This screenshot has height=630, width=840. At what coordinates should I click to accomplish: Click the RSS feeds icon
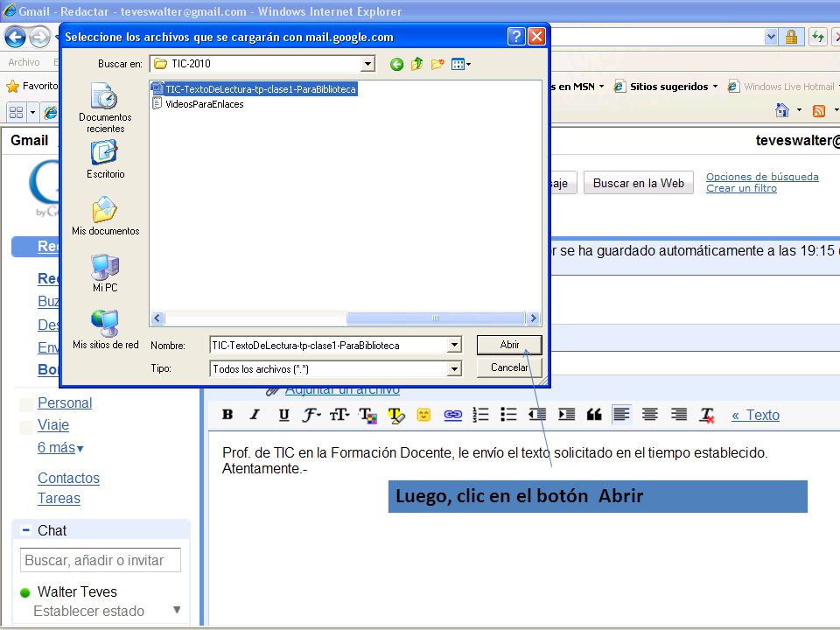pos(819,111)
